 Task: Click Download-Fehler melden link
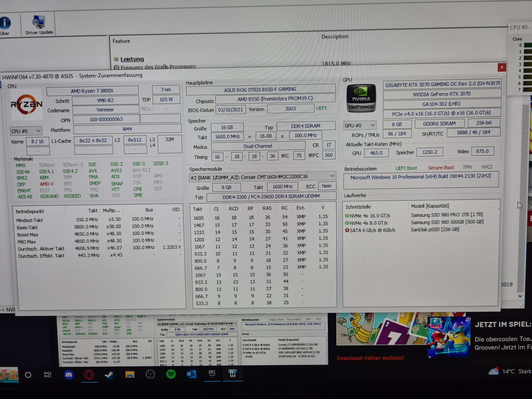pos(370,358)
